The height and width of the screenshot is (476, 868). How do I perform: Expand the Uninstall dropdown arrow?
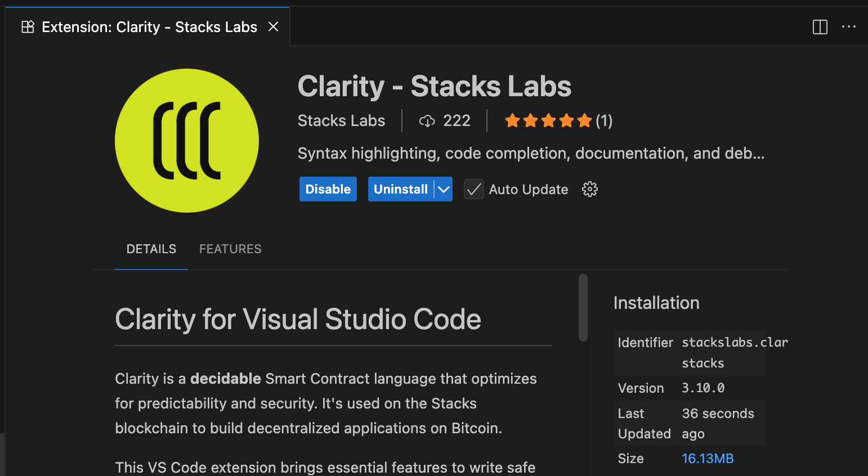click(444, 190)
